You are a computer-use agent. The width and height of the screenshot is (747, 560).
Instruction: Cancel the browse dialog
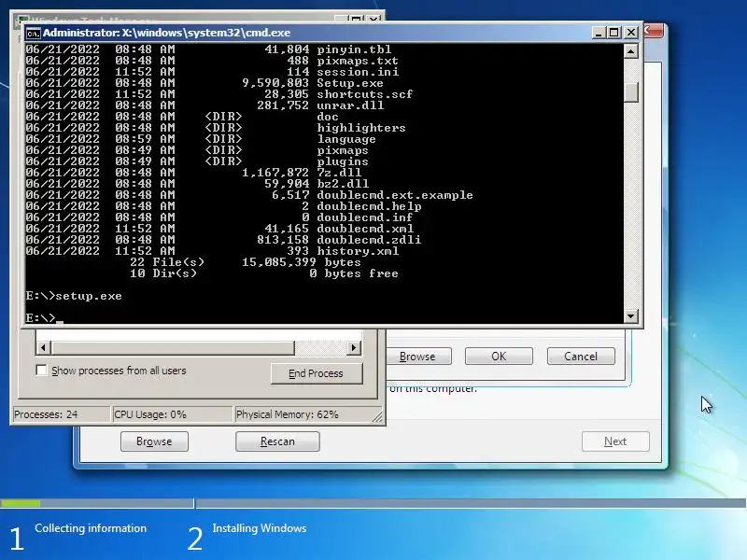pos(581,357)
